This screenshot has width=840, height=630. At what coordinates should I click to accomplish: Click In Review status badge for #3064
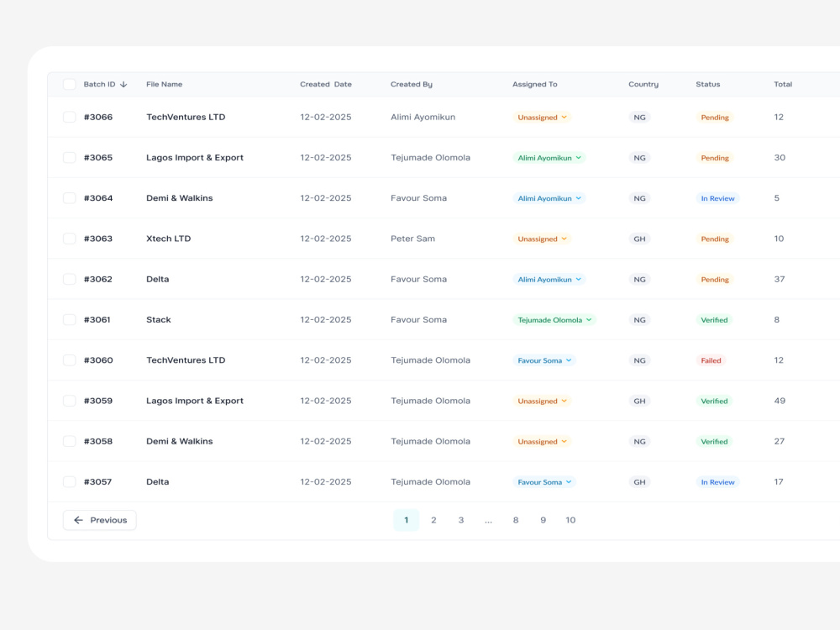pos(718,198)
